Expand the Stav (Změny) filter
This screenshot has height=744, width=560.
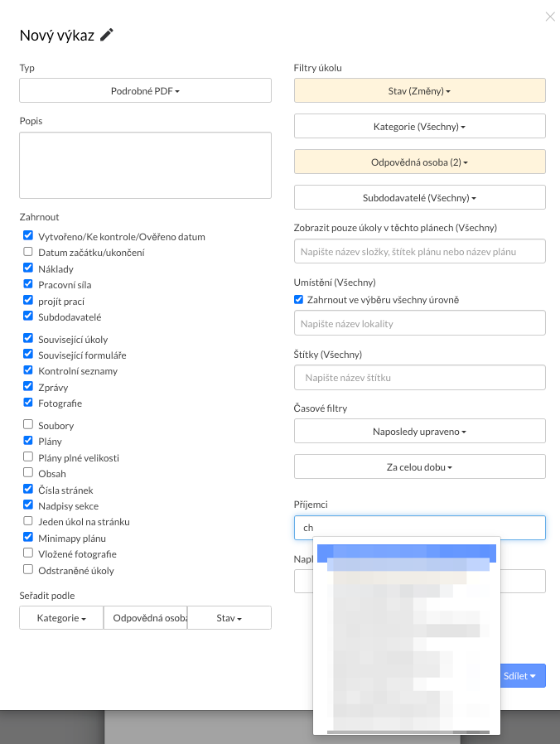tap(420, 90)
